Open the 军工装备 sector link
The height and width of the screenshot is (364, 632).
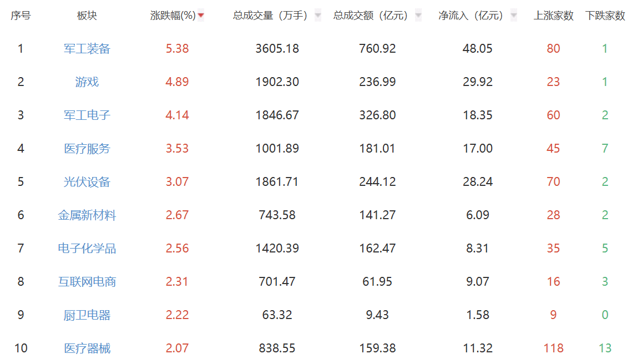(87, 49)
